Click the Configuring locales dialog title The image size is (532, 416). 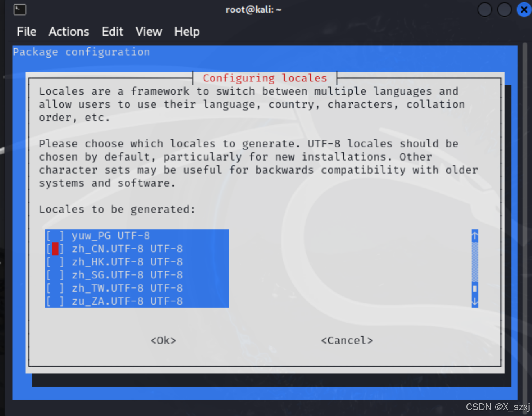pyautogui.click(x=265, y=78)
